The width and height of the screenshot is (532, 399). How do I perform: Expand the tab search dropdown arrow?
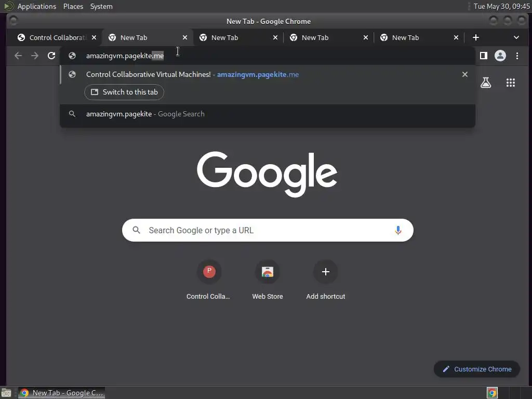tap(516, 37)
